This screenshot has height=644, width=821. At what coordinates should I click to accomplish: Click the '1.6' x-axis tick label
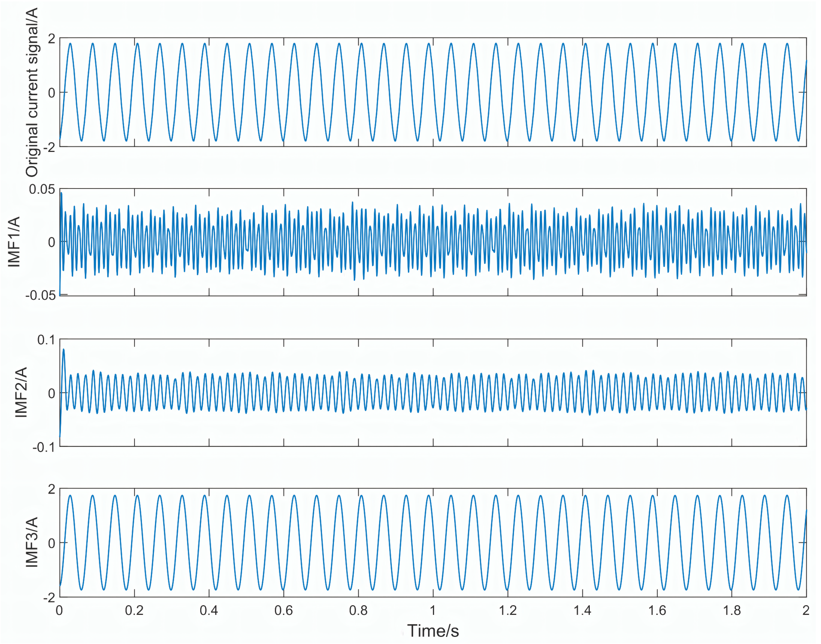tap(657, 610)
